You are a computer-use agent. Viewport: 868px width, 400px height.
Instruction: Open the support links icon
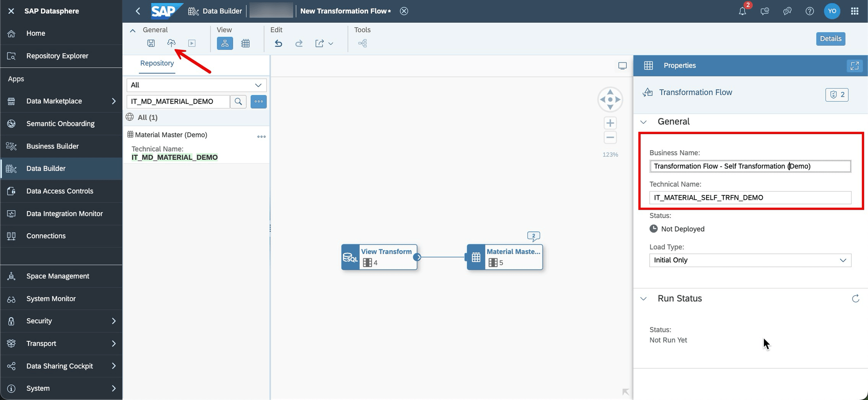787,11
